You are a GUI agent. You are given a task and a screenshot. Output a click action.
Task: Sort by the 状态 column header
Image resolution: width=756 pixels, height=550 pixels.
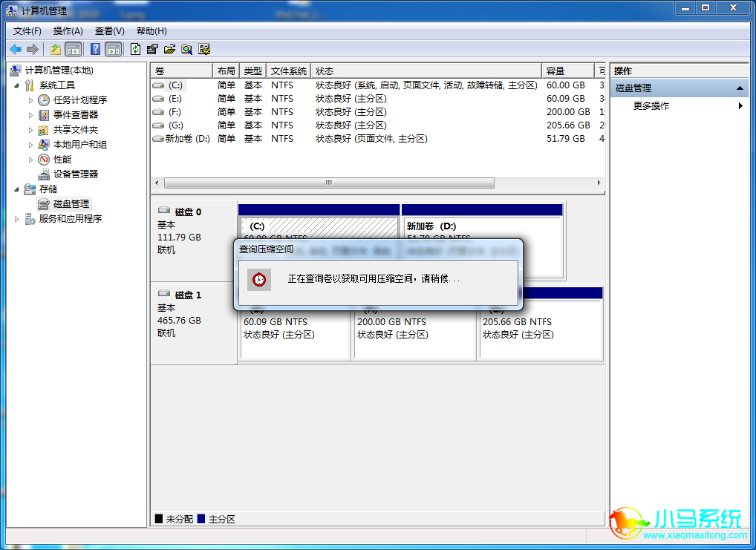pos(426,71)
